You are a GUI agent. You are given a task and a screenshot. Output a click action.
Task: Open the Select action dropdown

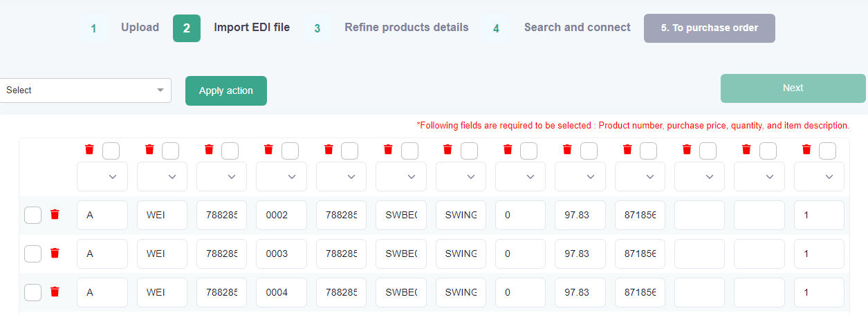pos(86,90)
